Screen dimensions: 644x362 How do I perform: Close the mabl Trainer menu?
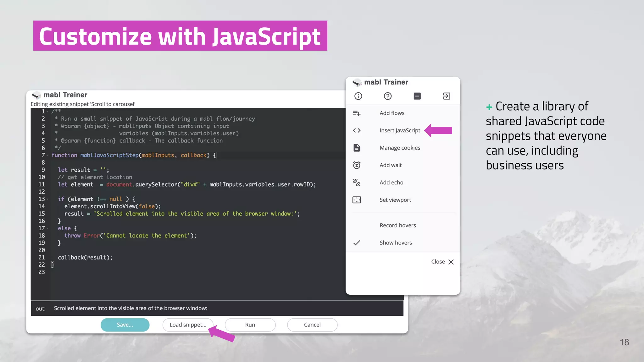coord(442,262)
